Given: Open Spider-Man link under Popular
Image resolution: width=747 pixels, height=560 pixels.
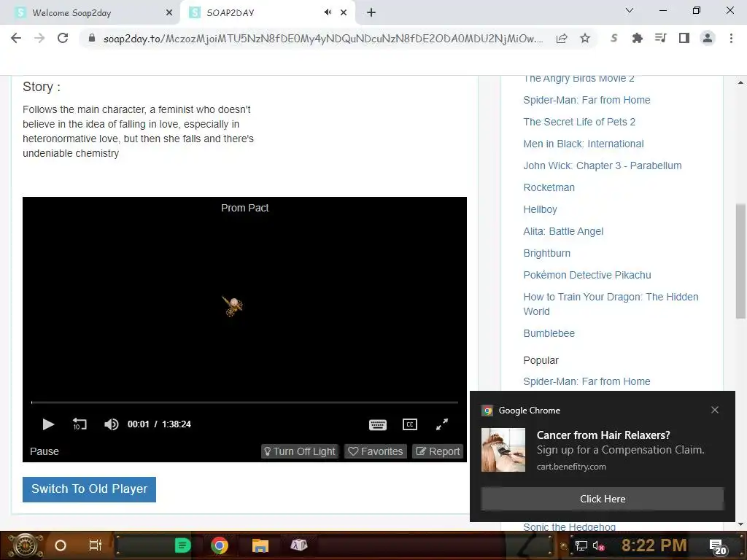Looking at the screenshot, I should pos(587,381).
